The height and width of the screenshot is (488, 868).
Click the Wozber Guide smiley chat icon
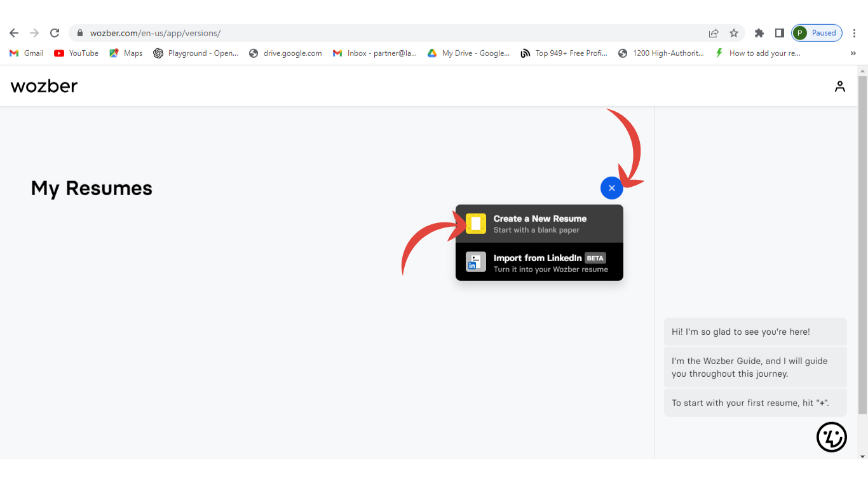point(831,437)
